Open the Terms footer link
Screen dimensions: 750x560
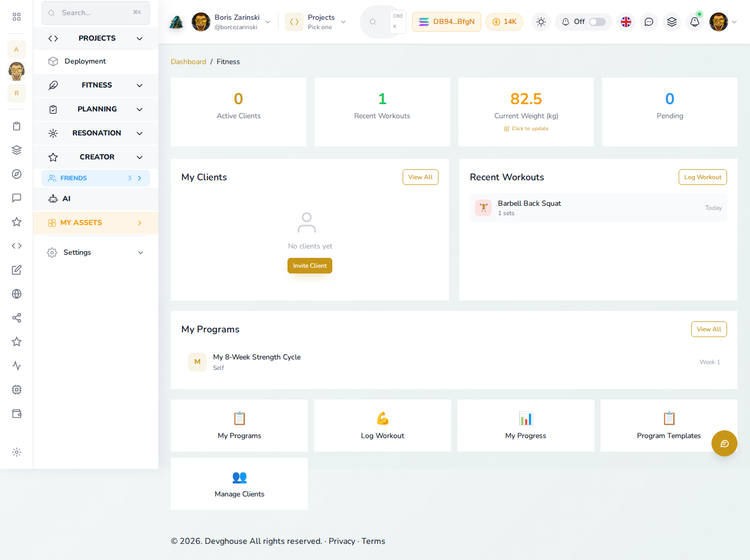[x=373, y=541]
